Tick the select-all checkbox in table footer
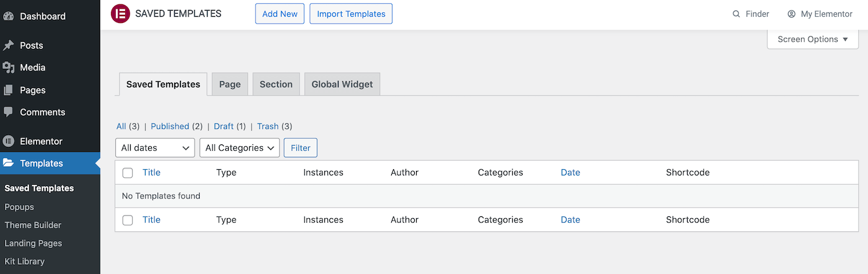This screenshot has height=274, width=868. 128,220
